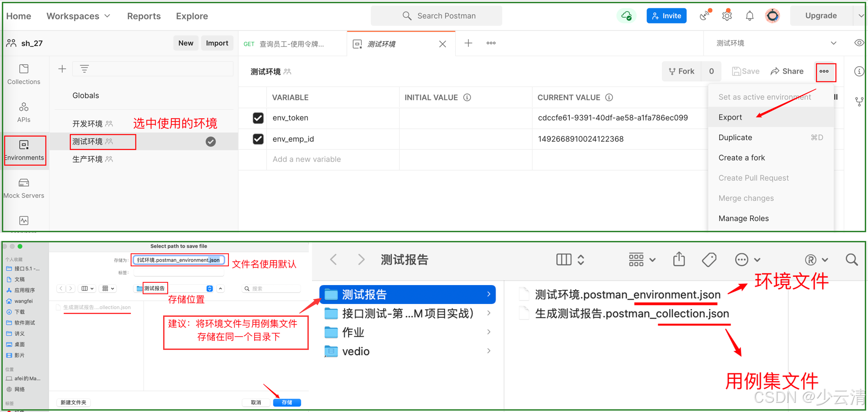Choose Manage Roles menu item
868x412 pixels.
click(x=771, y=218)
